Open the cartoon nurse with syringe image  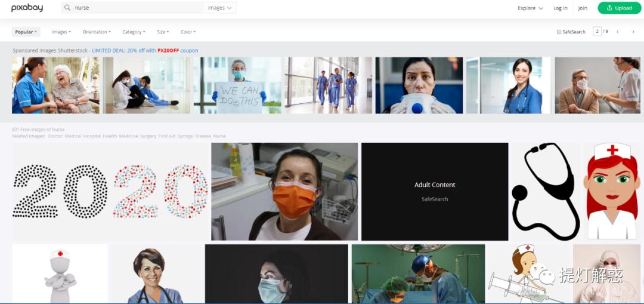point(529,274)
